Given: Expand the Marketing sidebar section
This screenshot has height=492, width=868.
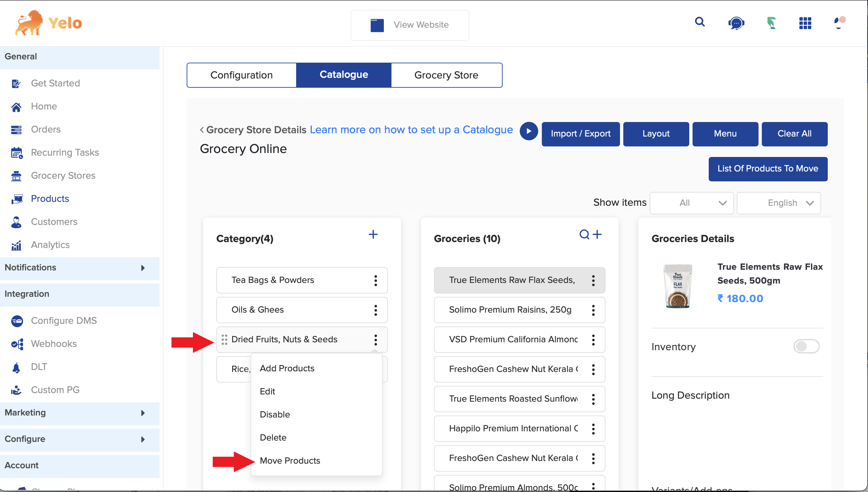Looking at the screenshot, I should 80,413.
